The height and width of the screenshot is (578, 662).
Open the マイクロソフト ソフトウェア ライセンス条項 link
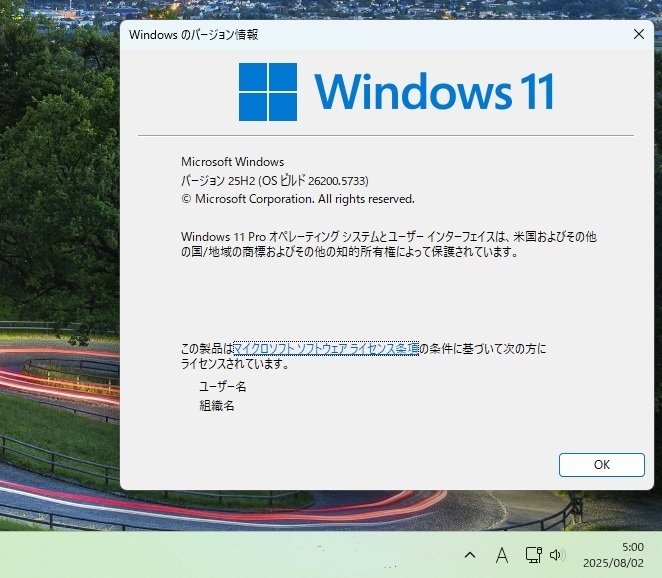(x=326, y=348)
